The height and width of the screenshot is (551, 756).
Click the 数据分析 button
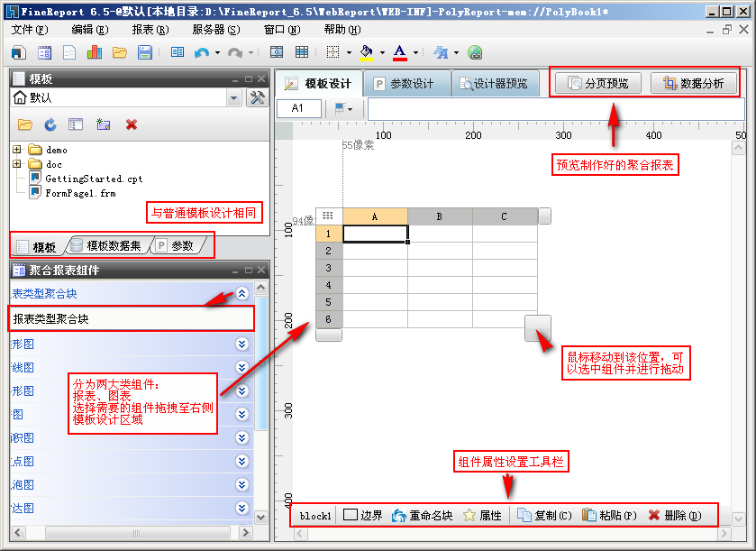pos(694,84)
